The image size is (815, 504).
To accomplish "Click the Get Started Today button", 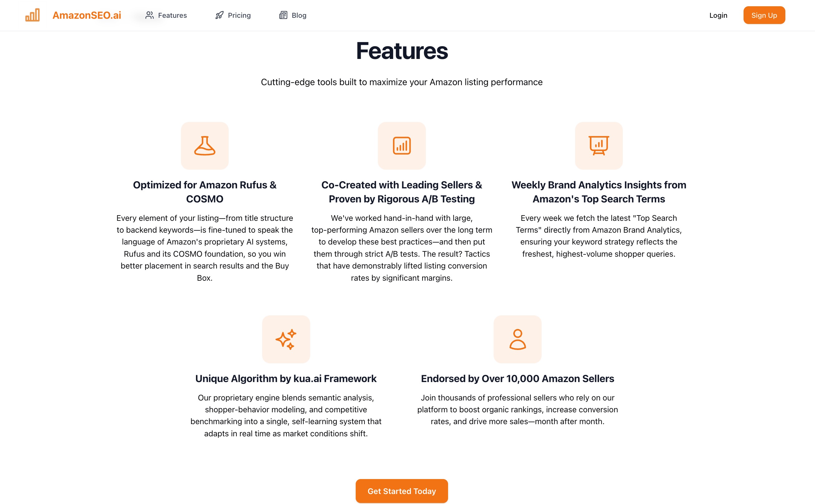I will [402, 491].
